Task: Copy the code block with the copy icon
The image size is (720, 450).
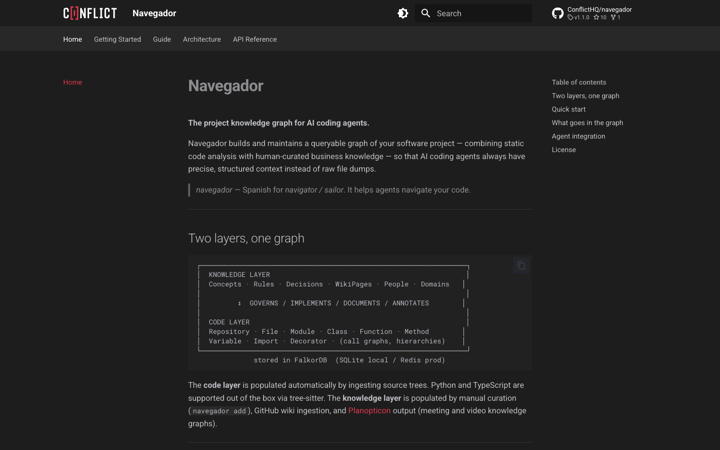Action: (521, 265)
